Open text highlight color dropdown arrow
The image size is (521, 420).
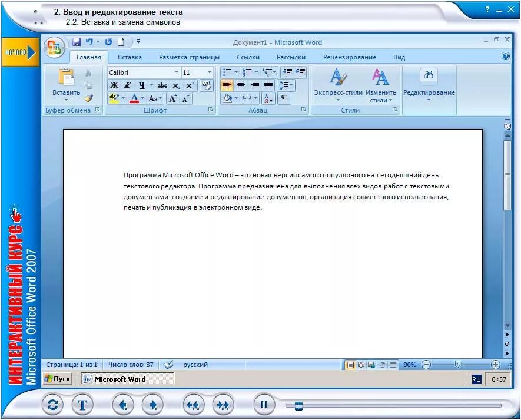tap(123, 98)
